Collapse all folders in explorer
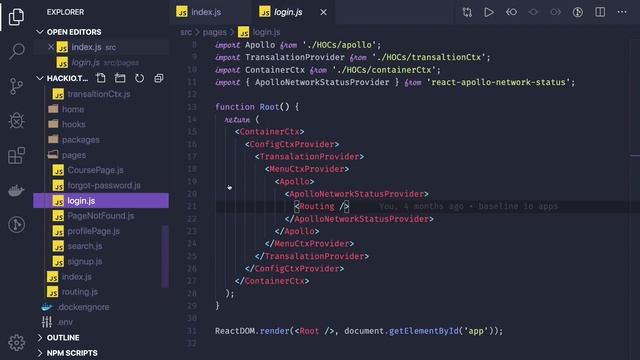 pyautogui.click(x=159, y=78)
